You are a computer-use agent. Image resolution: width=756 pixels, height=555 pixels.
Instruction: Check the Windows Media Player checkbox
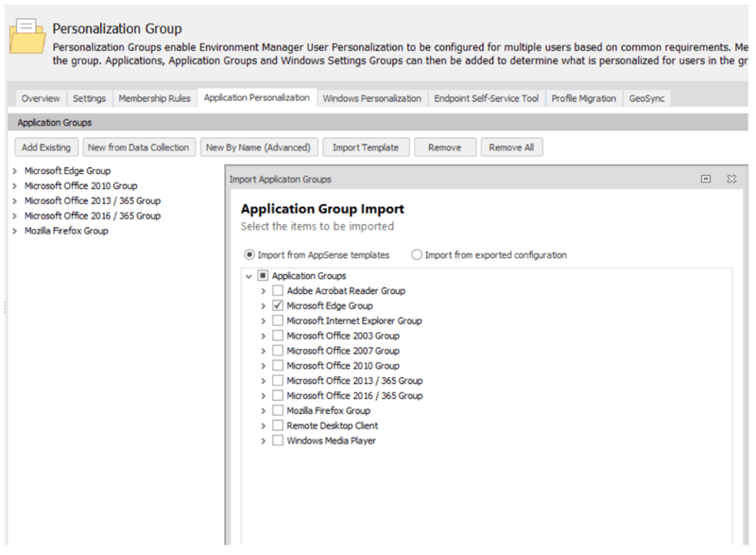coord(278,441)
